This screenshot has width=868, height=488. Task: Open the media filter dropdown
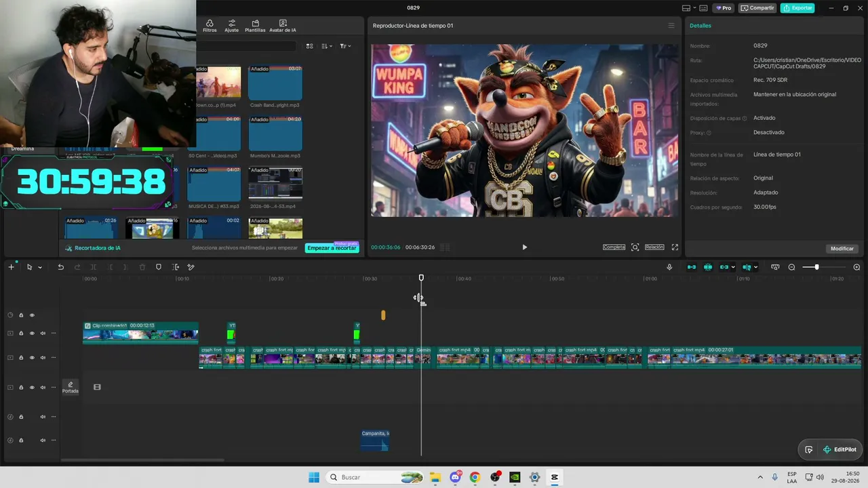click(x=345, y=46)
